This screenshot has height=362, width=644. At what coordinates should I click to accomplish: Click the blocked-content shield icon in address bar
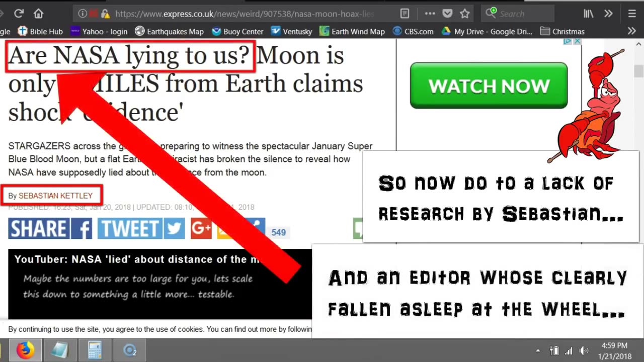click(93, 14)
